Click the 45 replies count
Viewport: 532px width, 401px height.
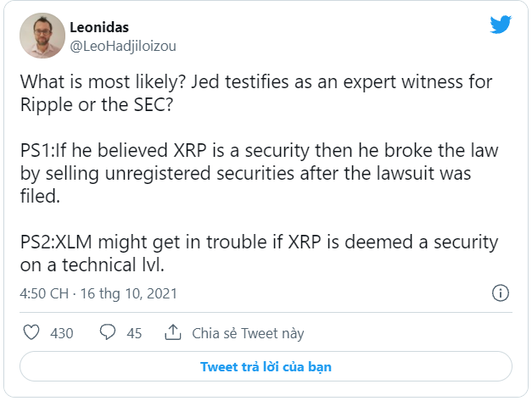coord(134,333)
